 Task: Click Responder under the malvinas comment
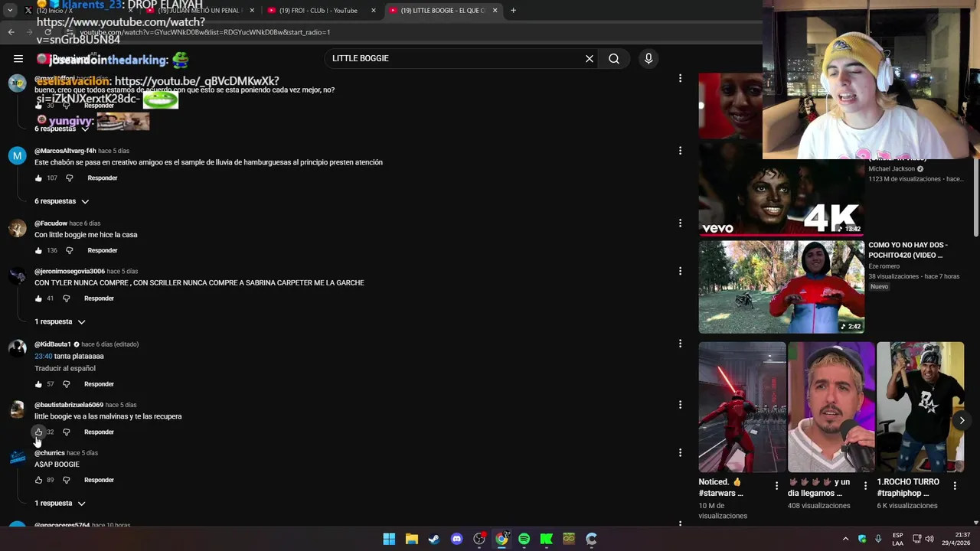[x=99, y=432]
